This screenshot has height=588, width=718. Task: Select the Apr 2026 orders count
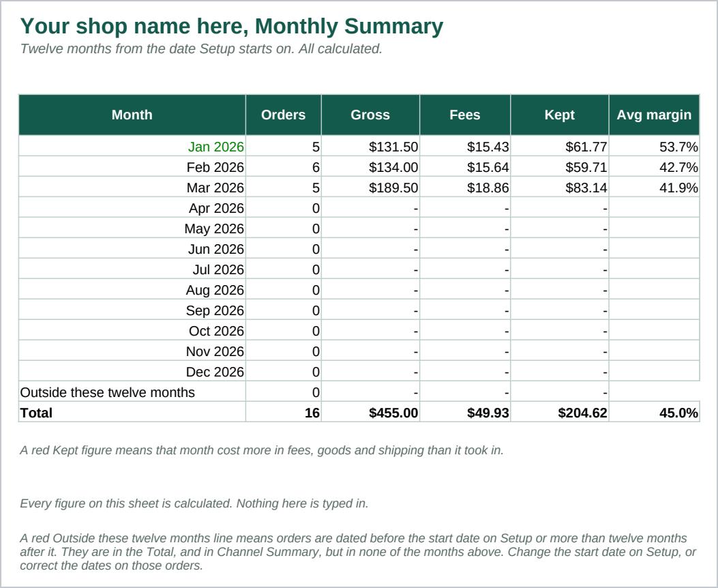click(x=284, y=208)
